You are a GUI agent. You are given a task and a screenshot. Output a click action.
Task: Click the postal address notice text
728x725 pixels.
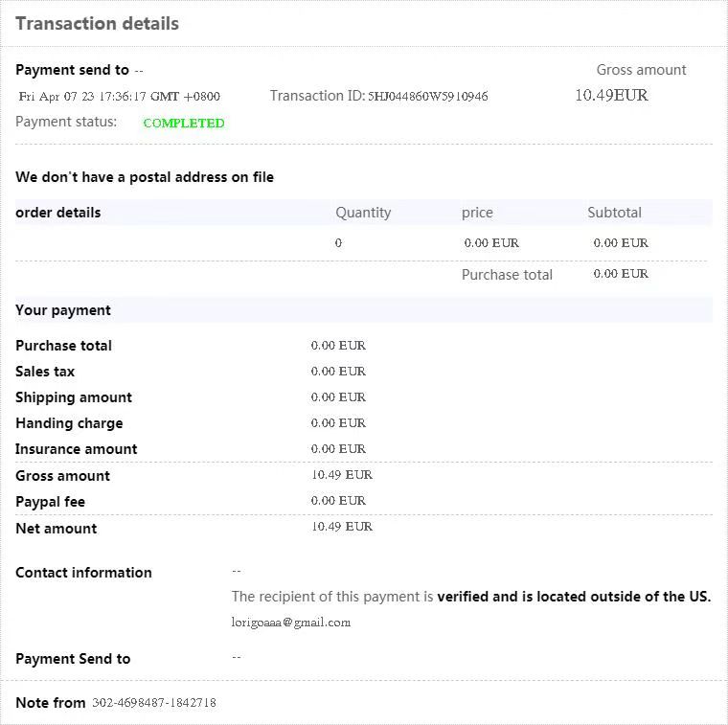pos(145,177)
